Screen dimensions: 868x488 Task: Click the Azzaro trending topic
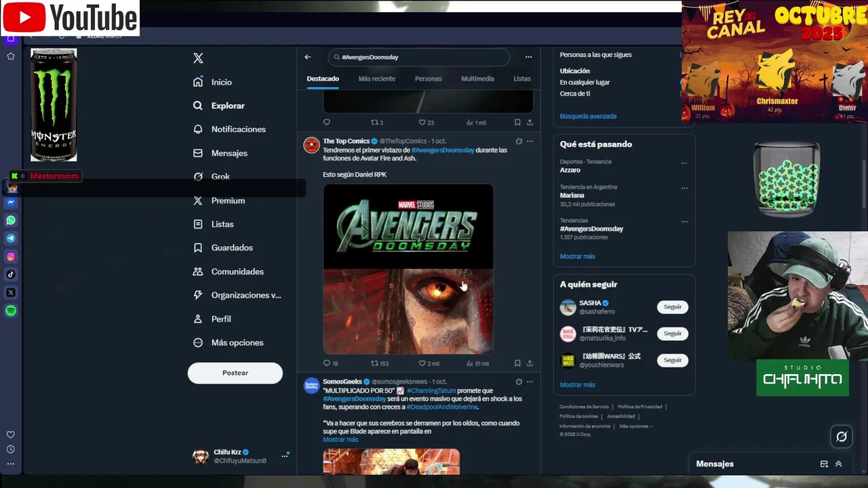pos(570,170)
